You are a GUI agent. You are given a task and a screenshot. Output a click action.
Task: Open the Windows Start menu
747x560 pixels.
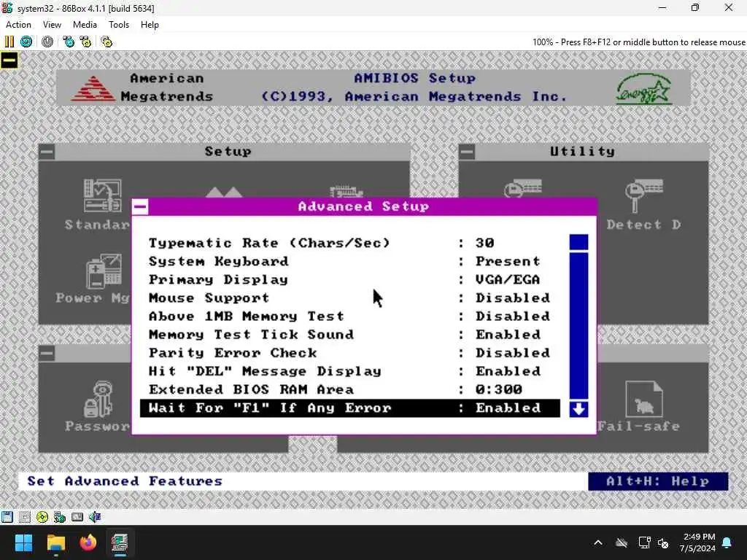coord(23,542)
